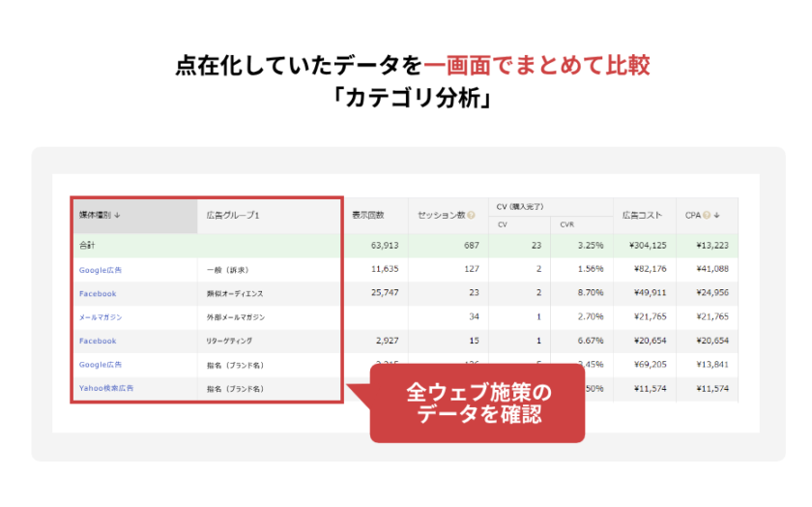Open the Google広告 link in 一般（訴求）row
812x507 pixels.
click(101, 269)
